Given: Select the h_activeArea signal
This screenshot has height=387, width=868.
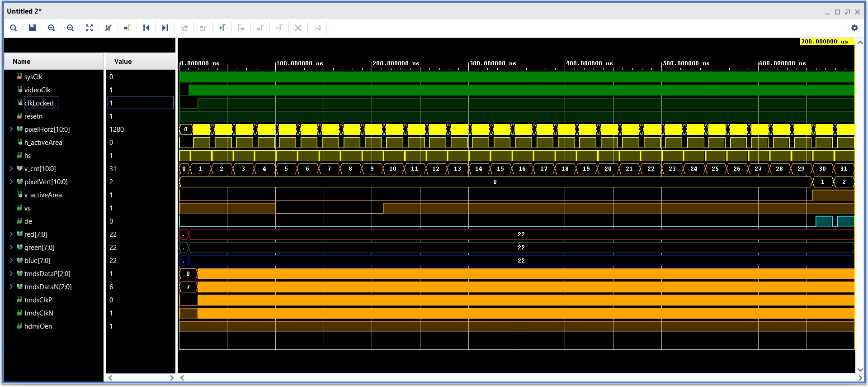Looking at the screenshot, I should coord(43,143).
